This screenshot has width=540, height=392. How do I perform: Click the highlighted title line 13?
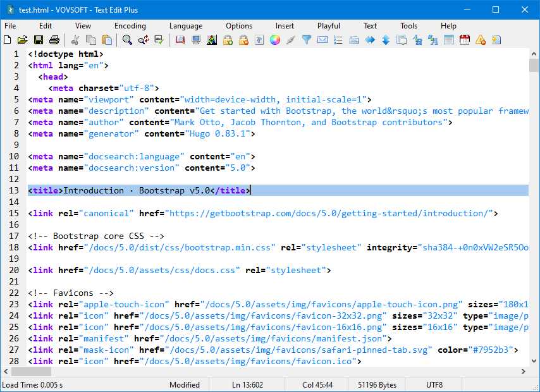click(x=278, y=190)
